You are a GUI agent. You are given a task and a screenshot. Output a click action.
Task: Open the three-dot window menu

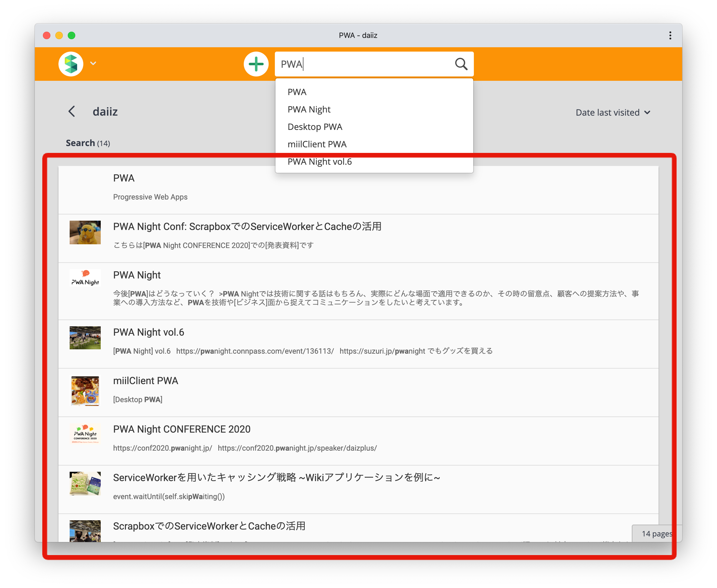(670, 35)
